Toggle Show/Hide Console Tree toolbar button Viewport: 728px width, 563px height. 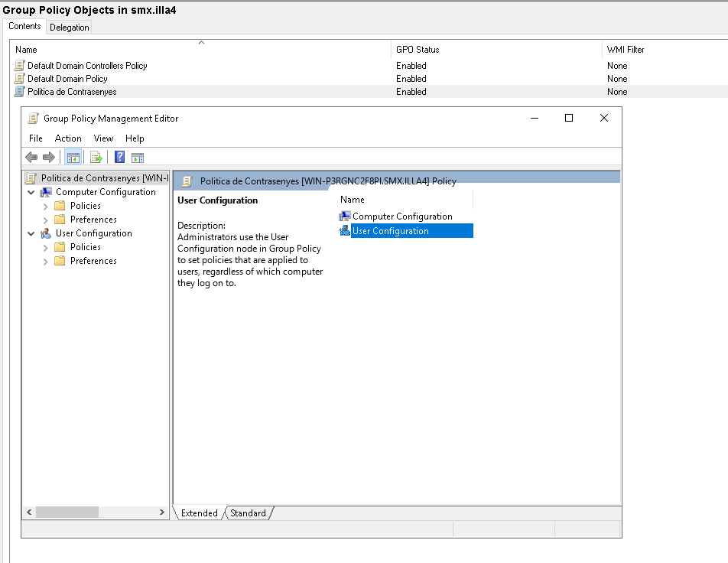point(73,158)
